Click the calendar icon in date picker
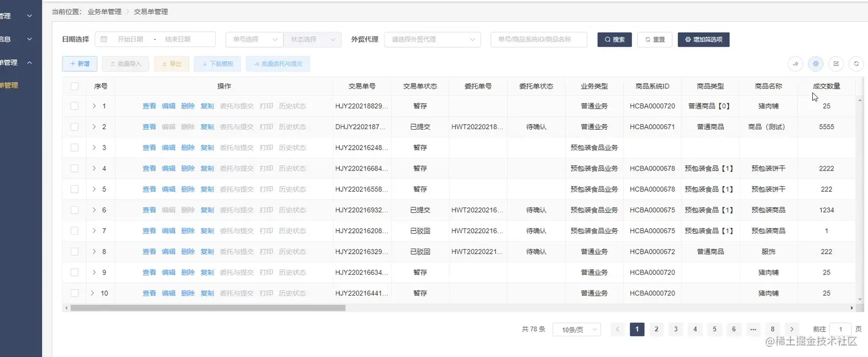868x357 pixels. [104, 39]
